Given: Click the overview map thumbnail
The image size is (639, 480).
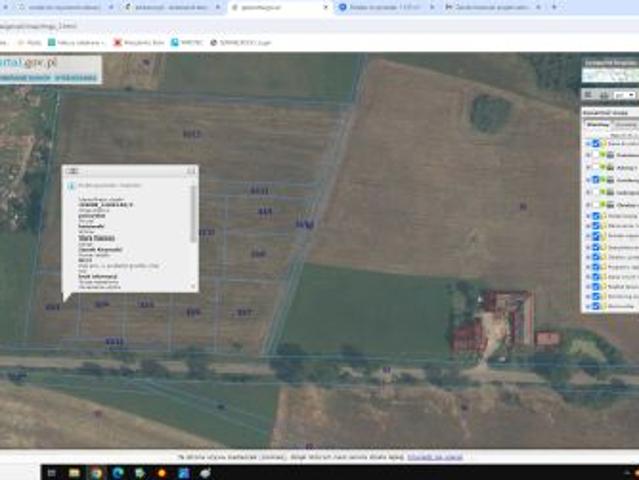Looking at the screenshot, I should pos(610,76).
